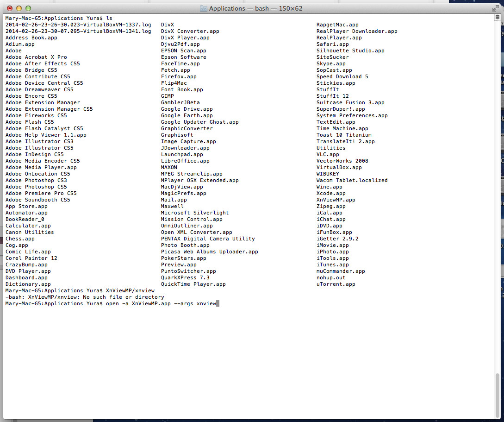Viewport: 504px width, 422px height.
Task: Click 'MPlayer OSX Extended.app' entry
Action: [199, 181]
